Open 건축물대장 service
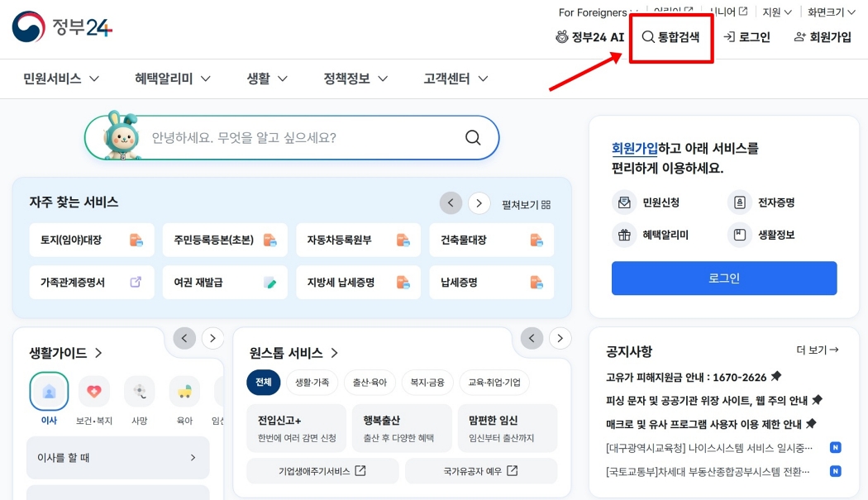 click(x=492, y=240)
